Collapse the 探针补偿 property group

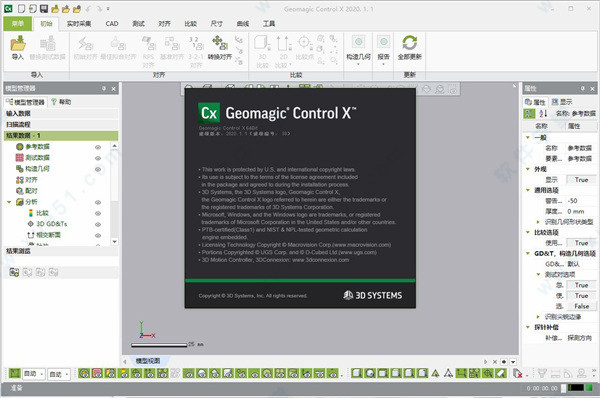point(528,327)
